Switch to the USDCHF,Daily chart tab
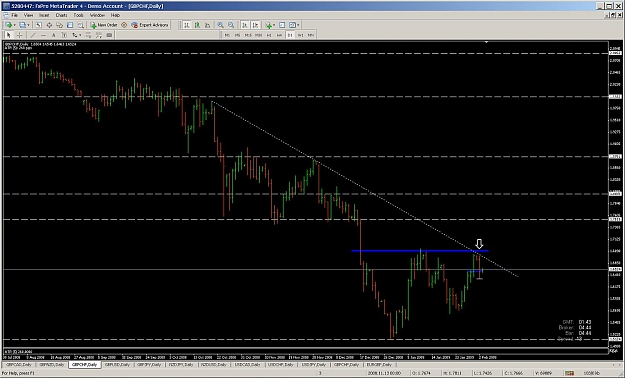Screen dimensions: 625x378 point(281,364)
